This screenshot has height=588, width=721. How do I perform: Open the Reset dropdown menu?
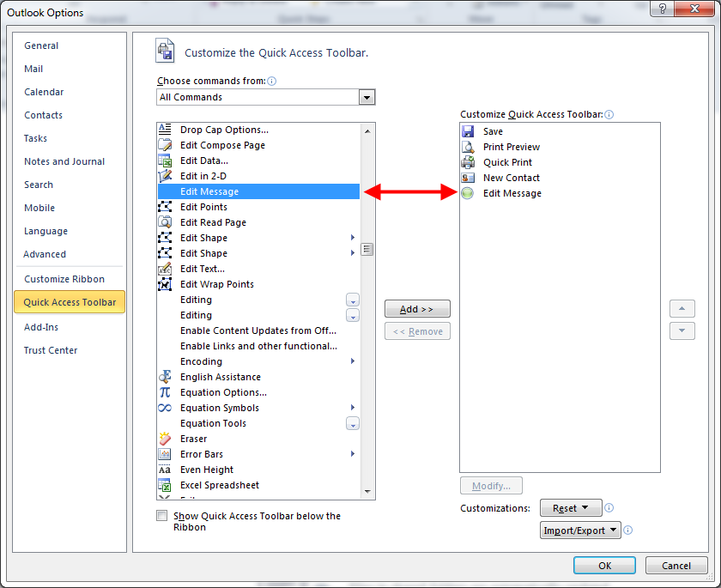(x=571, y=507)
